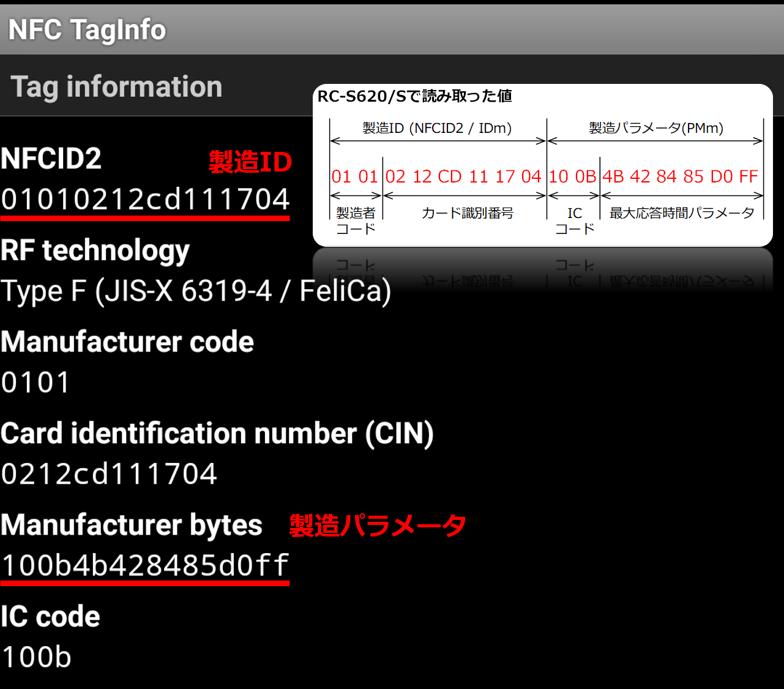
Task: Click the red 製造パラメータ annotation beside Manufacturer bytes
Action: coord(378,525)
